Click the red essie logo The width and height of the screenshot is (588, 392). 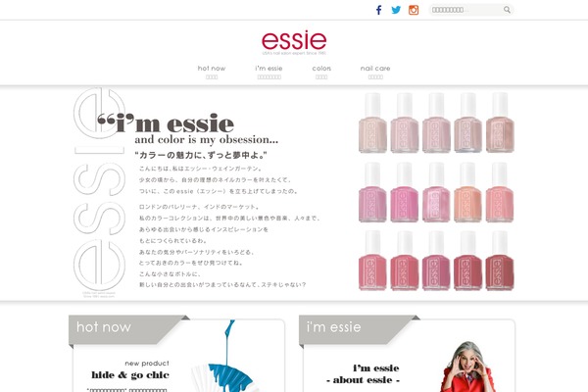(294, 42)
